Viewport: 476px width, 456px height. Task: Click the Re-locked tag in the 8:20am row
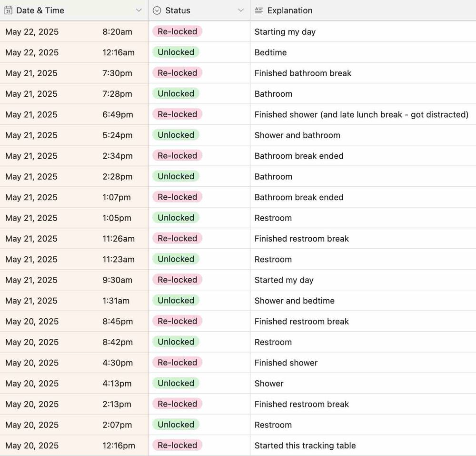177,31
